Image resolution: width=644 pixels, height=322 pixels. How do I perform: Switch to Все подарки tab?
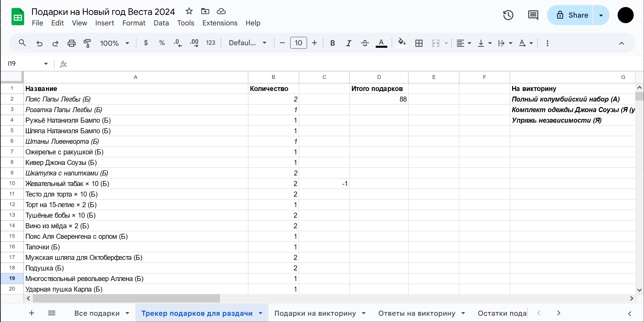pos(96,313)
